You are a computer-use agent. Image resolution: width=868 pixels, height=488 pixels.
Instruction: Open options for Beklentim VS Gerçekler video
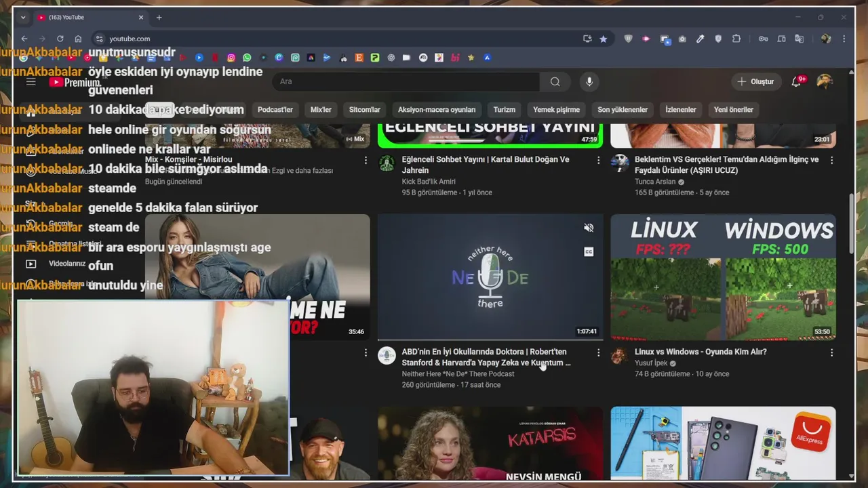pos(831,161)
